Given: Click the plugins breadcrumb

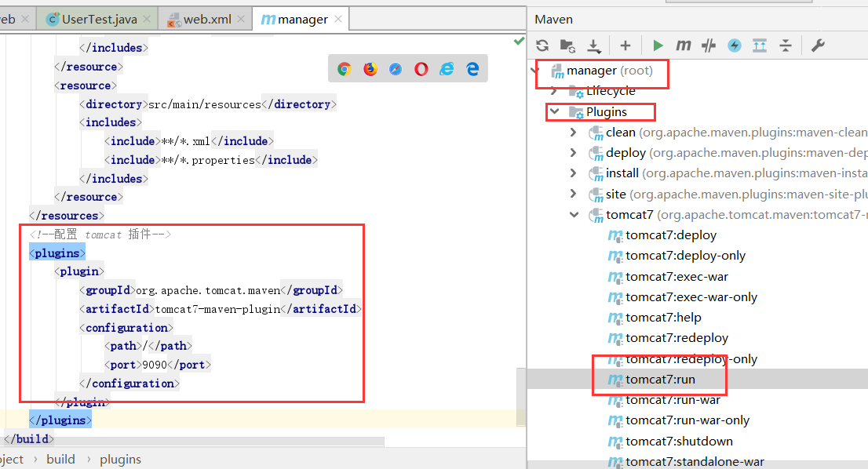Looking at the screenshot, I should (120, 459).
